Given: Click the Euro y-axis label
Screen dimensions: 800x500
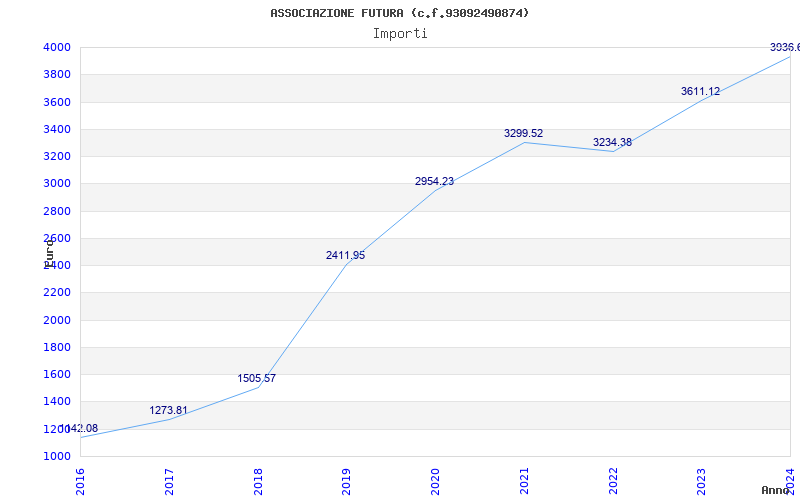Looking at the screenshot, I should pyautogui.click(x=49, y=253).
